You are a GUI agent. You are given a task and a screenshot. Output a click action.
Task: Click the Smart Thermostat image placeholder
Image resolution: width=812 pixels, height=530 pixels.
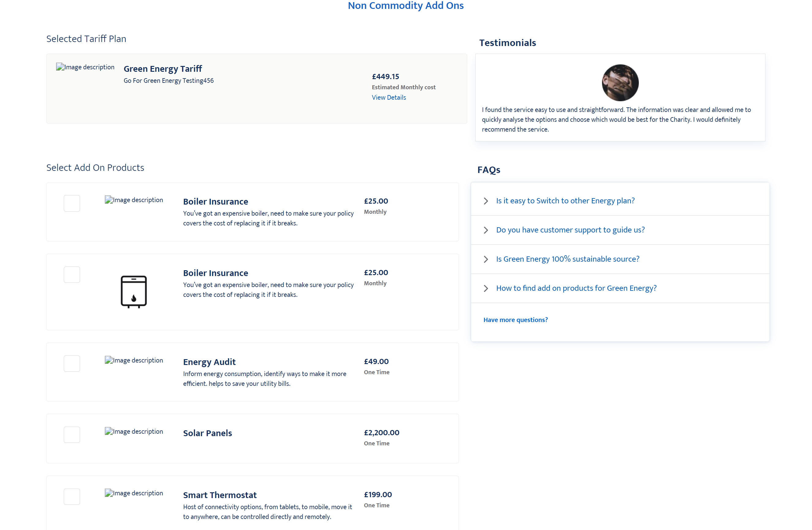(x=134, y=493)
